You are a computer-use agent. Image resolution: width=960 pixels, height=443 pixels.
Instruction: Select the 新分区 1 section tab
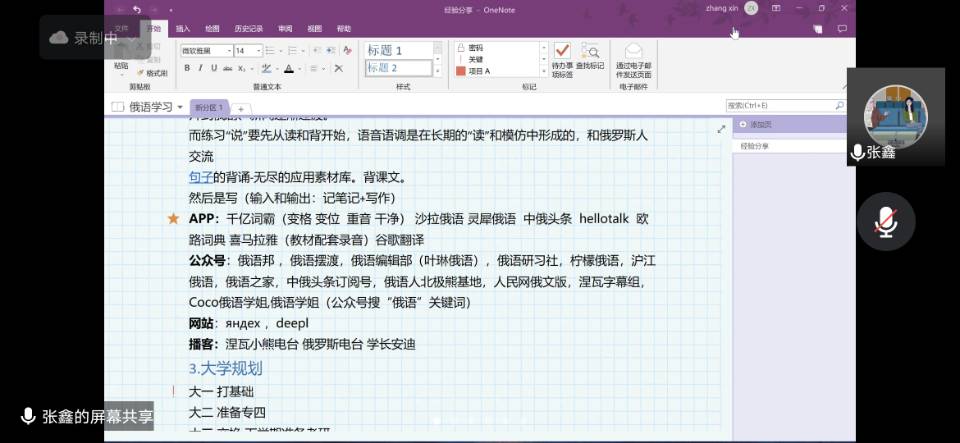(x=210, y=107)
